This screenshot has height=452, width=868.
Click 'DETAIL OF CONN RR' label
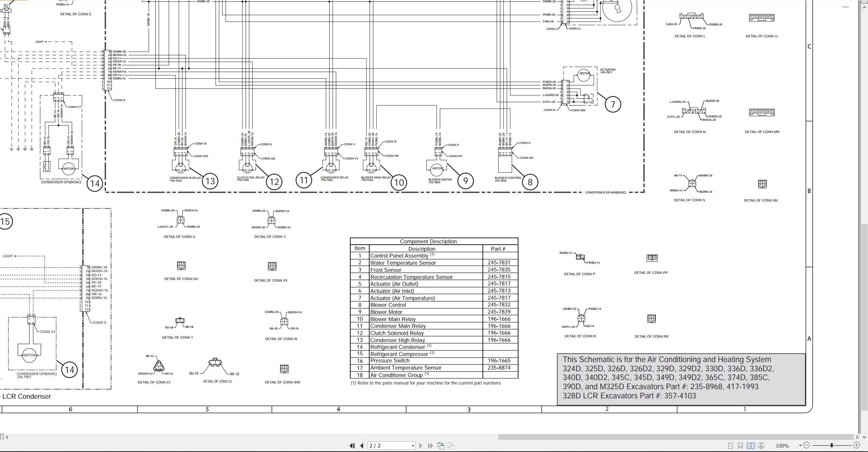[x=651, y=337]
